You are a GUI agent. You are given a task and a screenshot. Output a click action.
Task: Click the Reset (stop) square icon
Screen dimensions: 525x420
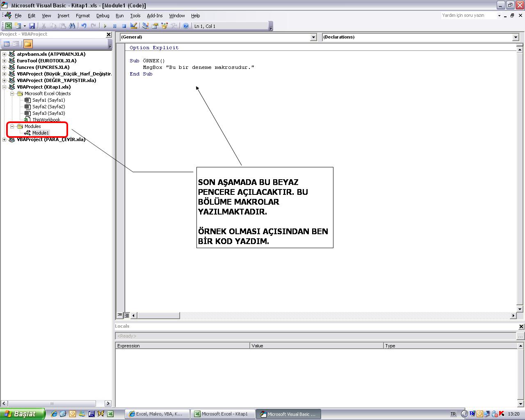click(124, 26)
